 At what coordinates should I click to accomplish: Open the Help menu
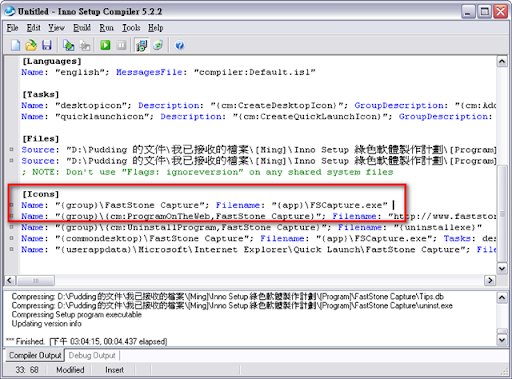pos(155,28)
